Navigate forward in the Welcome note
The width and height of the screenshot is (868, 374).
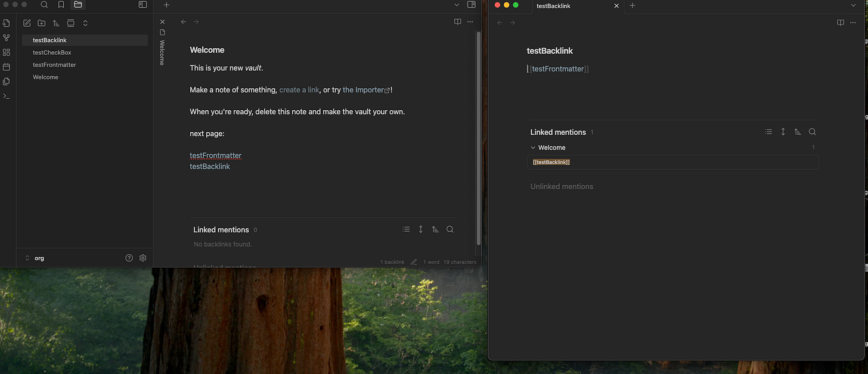(x=196, y=22)
